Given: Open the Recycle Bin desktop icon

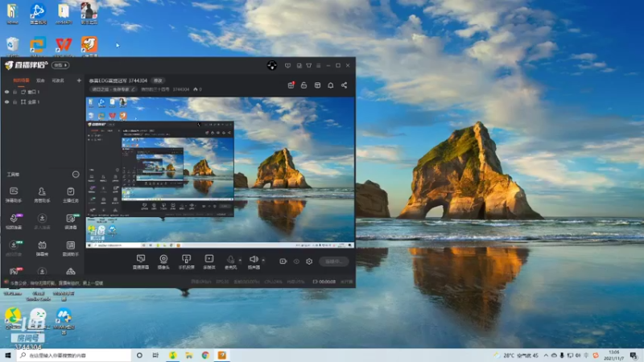Looking at the screenshot, I should point(12,46).
